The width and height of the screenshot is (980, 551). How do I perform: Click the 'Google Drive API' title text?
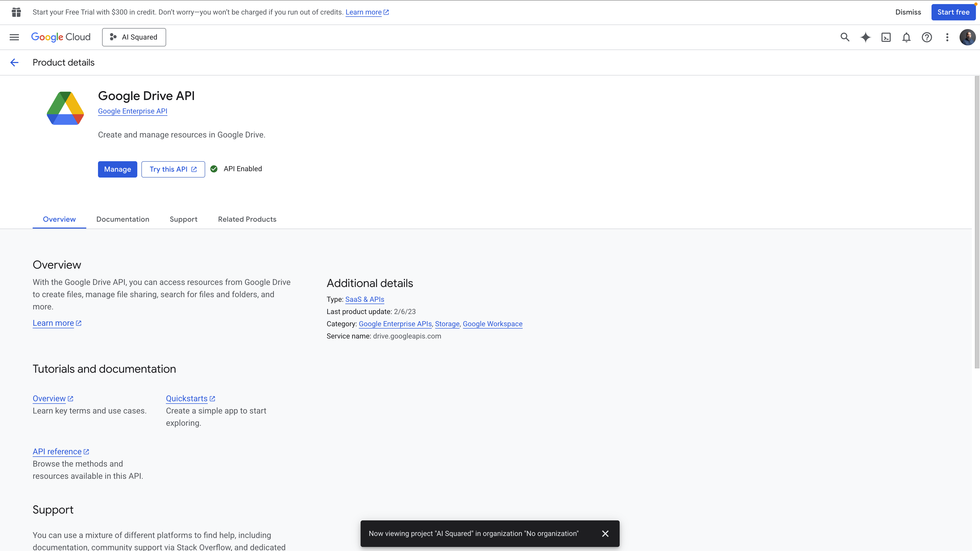(x=146, y=96)
